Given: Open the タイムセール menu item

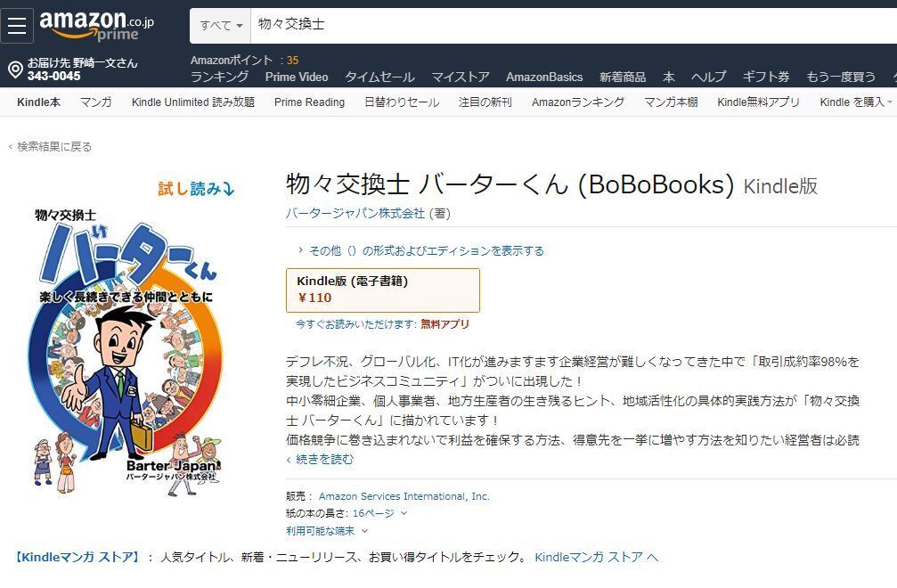Looking at the screenshot, I should click(x=379, y=77).
